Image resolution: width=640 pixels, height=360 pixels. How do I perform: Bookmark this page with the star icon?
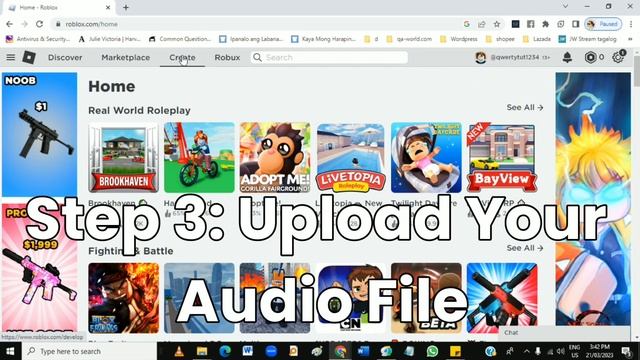497,24
